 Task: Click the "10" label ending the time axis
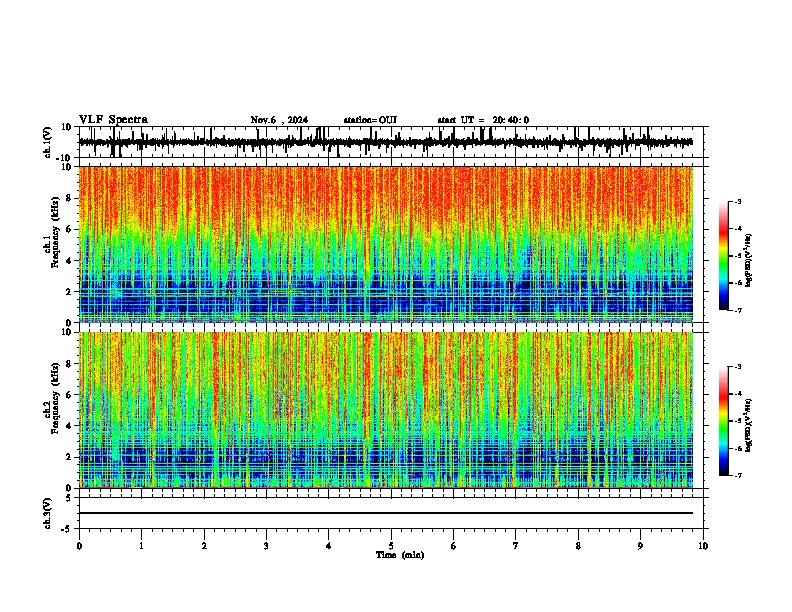point(703,546)
